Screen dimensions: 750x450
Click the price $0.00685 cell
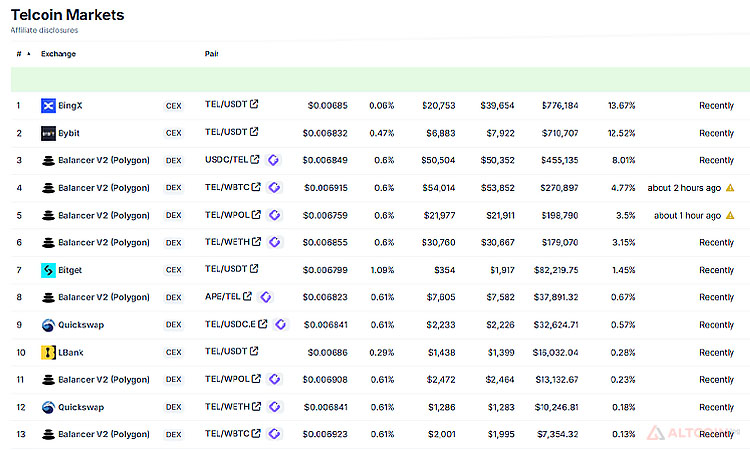click(x=328, y=106)
